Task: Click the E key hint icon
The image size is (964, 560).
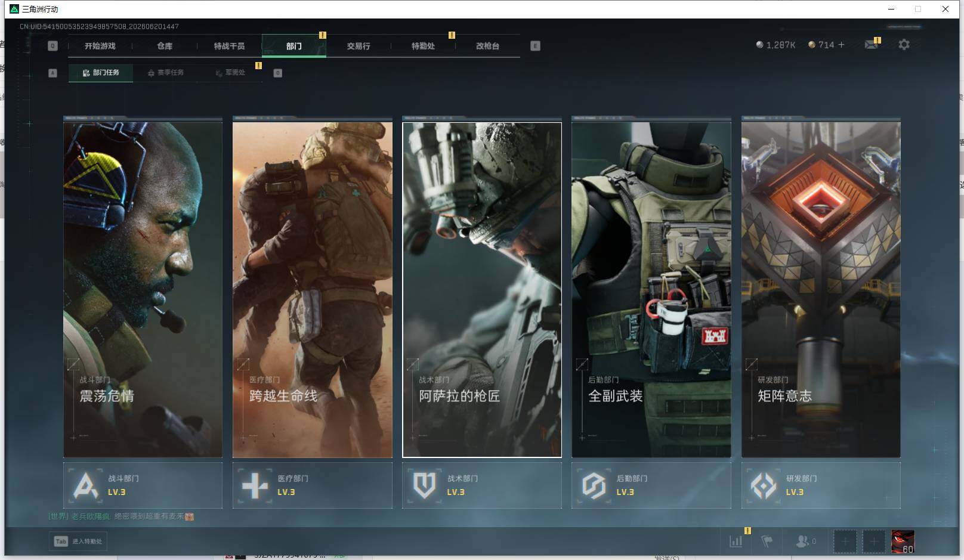Action: click(535, 46)
